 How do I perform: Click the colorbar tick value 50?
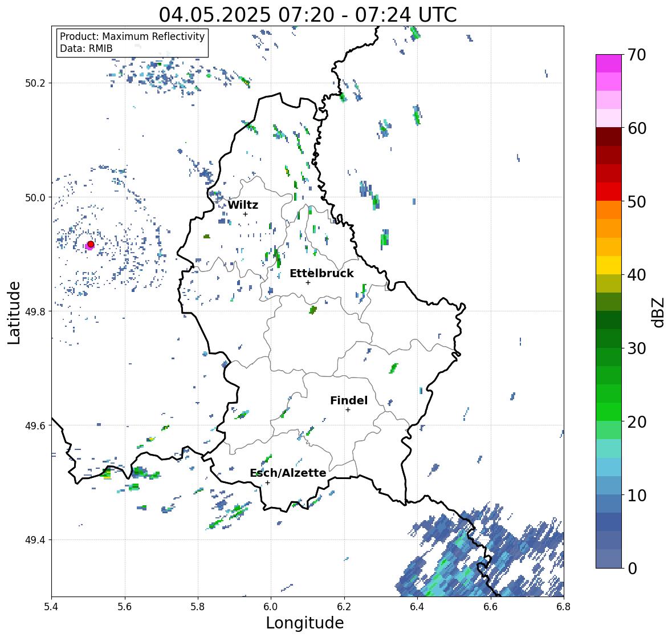pyautogui.click(x=637, y=201)
